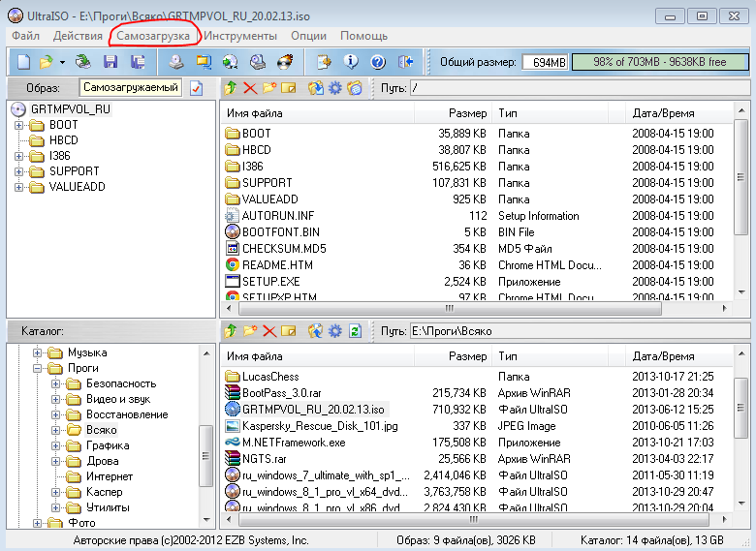
Task: Click the gear icon in the Каталог pane toolbar
Action: [x=335, y=331]
